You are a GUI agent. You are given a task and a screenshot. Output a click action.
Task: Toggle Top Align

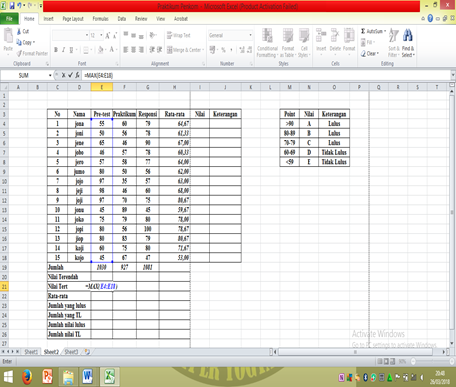(x=126, y=35)
